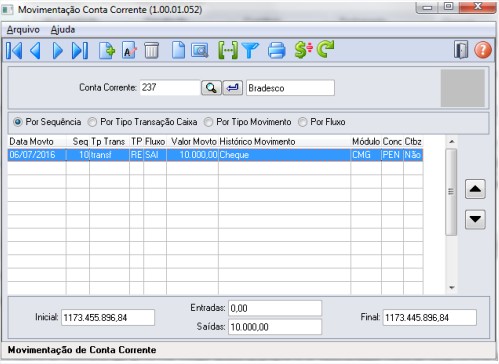
Task: Open the Arquivo menu
Action: 23,30
